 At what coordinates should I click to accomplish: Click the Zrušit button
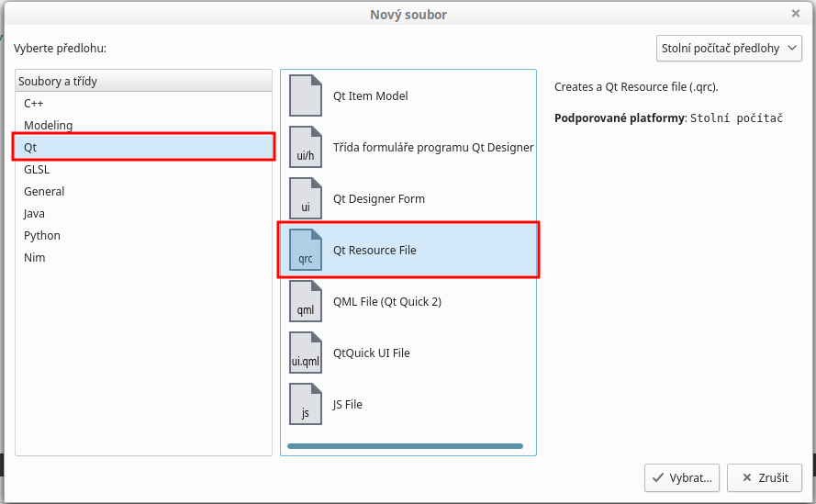click(x=765, y=477)
